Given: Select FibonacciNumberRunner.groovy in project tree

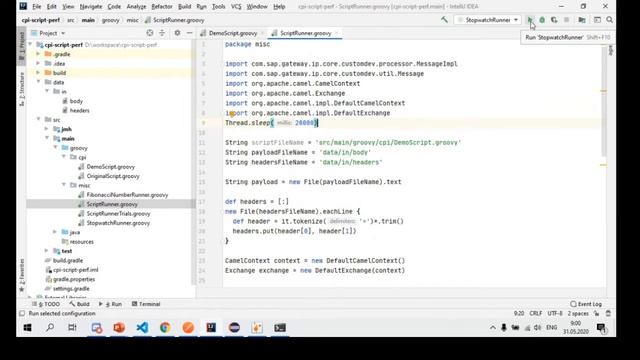Looking at the screenshot, I should click(x=127, y=195).
